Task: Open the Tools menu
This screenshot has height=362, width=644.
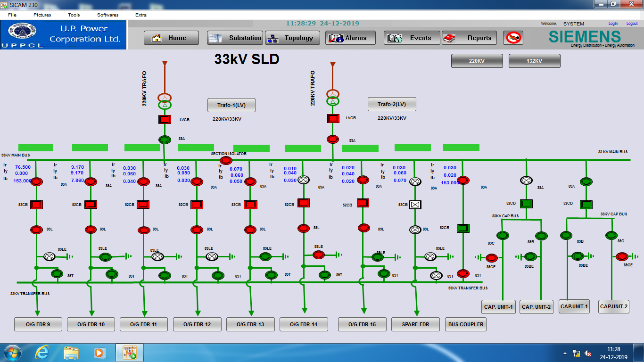Action: click(x=74, y=15)
